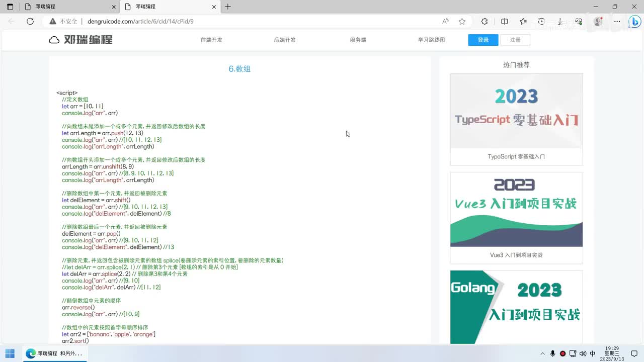The image size is (644, 362).
Task: Click the //删除数组中第一个元素 comment line
Action: tap(114, 194)
